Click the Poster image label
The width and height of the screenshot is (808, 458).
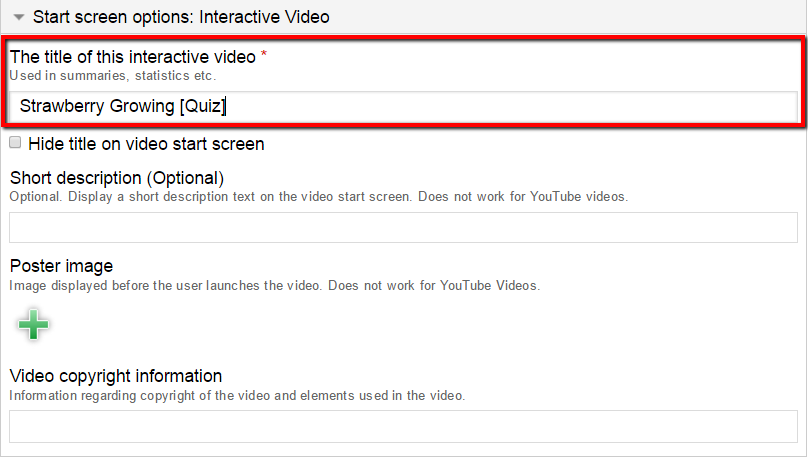(x=61, y=266)
